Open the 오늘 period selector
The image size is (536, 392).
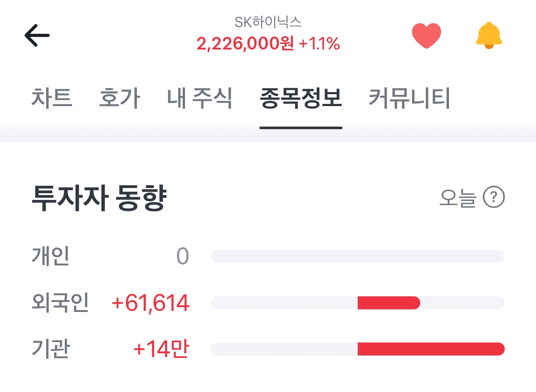click(458, 198)
